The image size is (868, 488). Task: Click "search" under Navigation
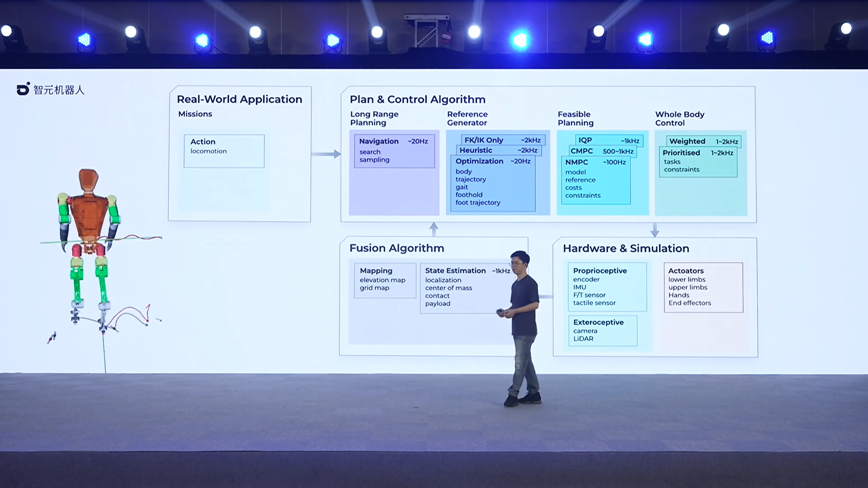[370, 152]
